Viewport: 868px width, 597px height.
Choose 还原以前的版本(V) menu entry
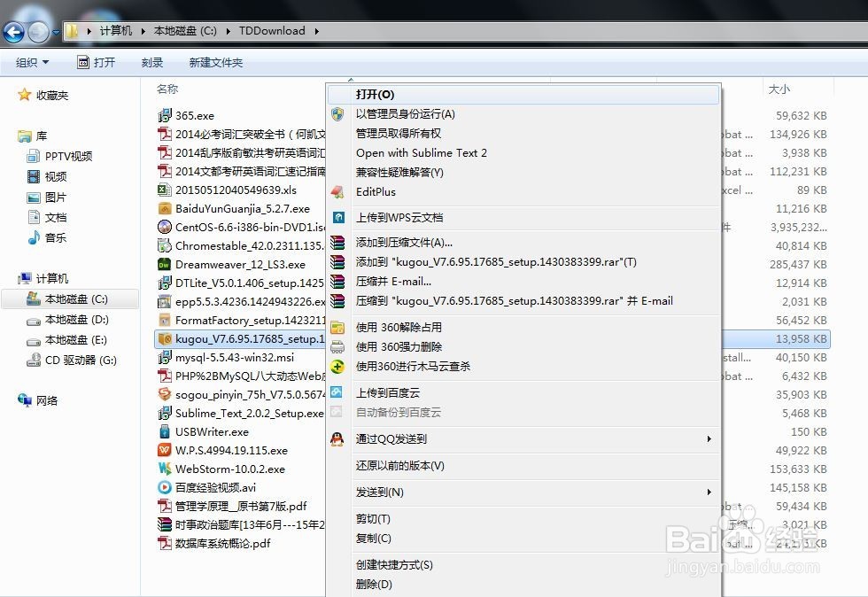click(523, 466)
